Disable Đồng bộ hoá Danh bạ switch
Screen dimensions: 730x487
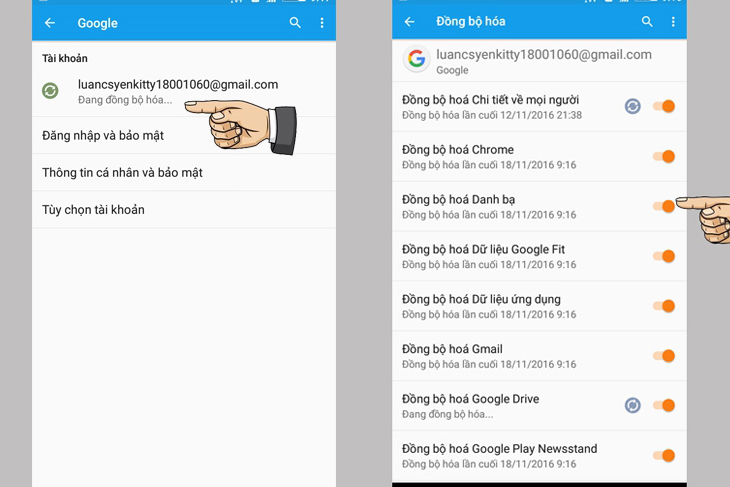[664, 206]
